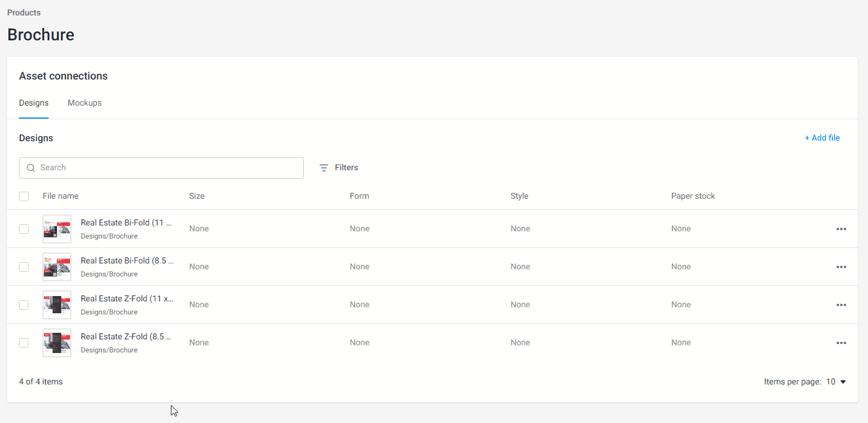The width and height of the screenshot is (868, 423).
Task: Switch to the Mockups tab
Action: click(x=84, y=103)
